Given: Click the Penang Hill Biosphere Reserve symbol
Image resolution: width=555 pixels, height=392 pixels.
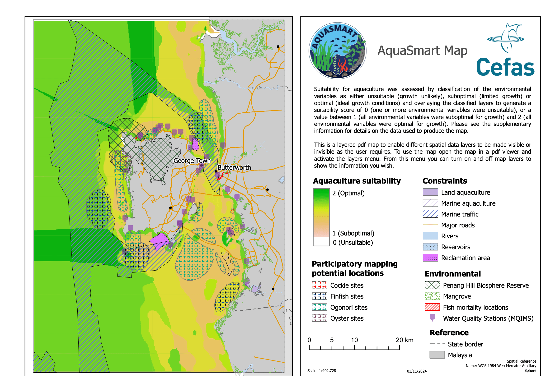Looking at the screenshot, I should pos(432,285).
